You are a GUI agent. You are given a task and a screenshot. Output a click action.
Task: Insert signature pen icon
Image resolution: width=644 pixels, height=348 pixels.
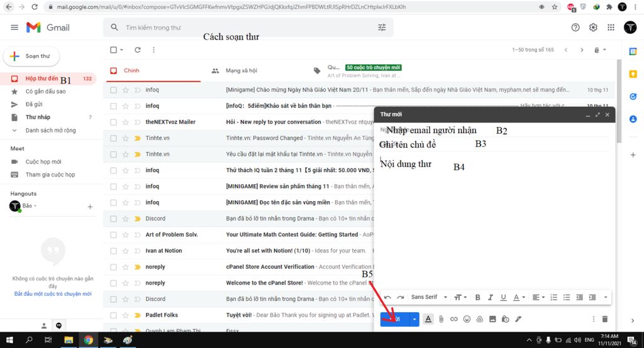(x=518, y=319)
